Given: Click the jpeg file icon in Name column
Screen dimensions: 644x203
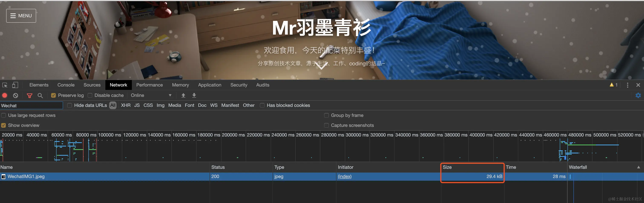Looking at the screenshot, I should pos(3,177).
